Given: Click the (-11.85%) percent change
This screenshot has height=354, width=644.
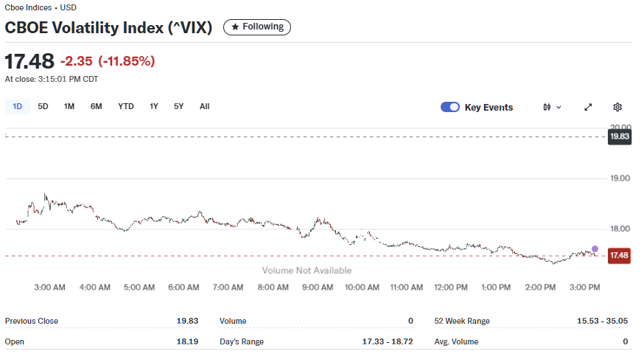Looking at the screenshot, I should (x=127, y=61).
